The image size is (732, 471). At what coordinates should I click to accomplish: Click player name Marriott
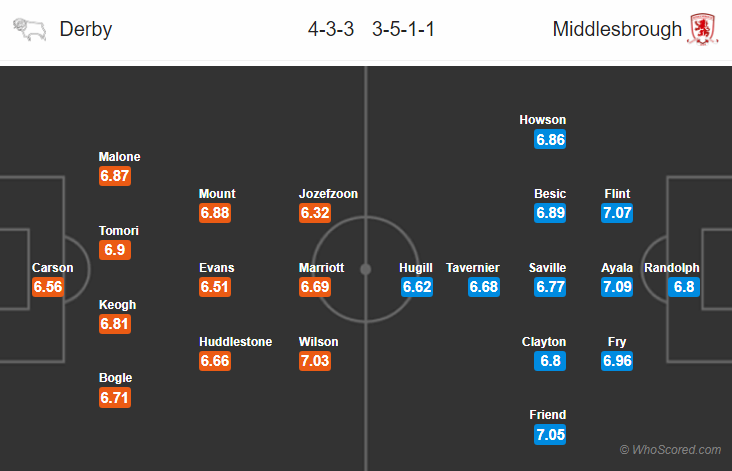click(x=322, y=268)
